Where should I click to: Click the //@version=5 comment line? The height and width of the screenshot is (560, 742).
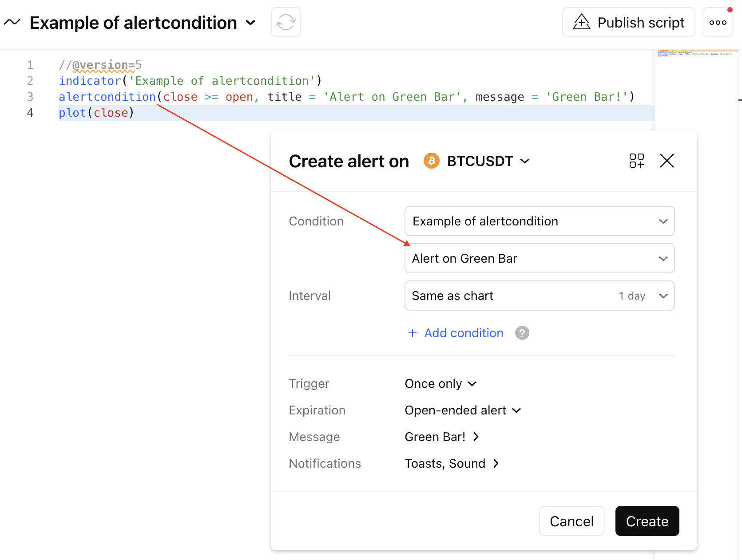[x=100, y=65]
